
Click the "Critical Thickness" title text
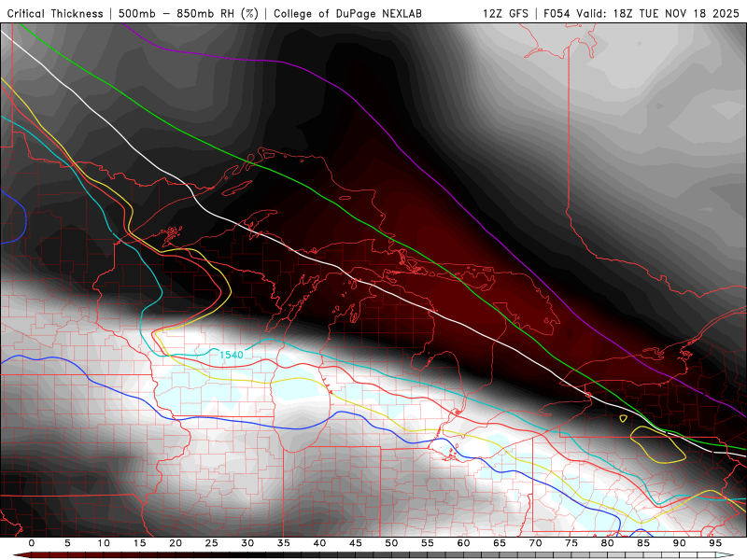55,13
